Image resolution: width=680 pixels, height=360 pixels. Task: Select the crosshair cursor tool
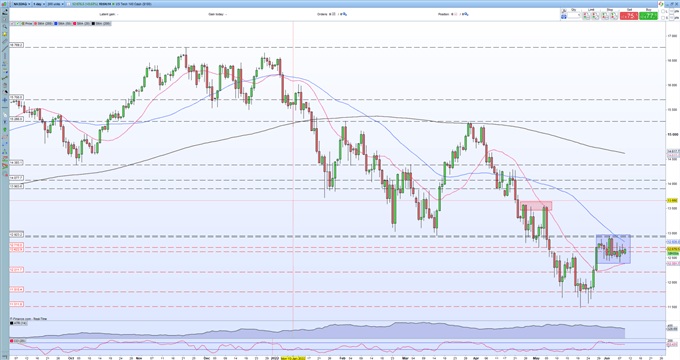click(x=5, y=100)
